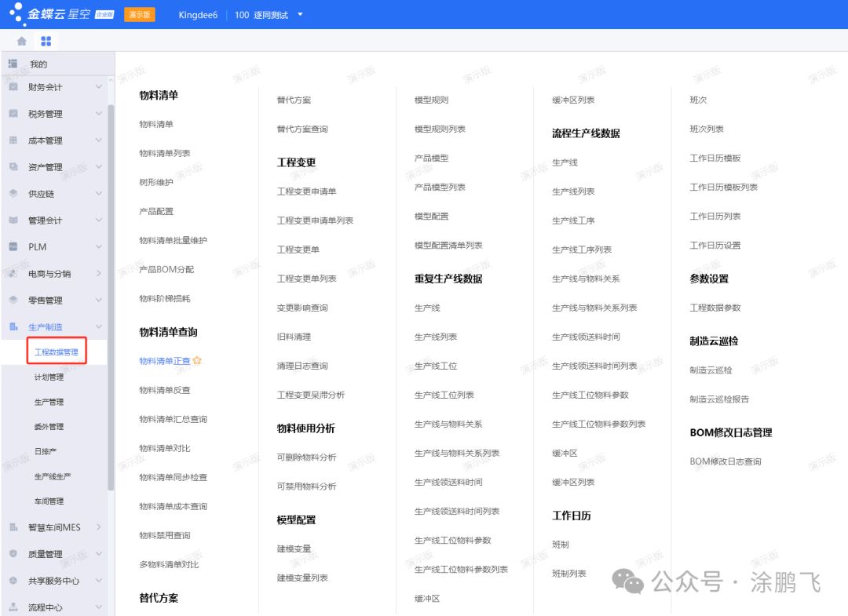848x616 pixels.
Task: Expand the 税务管理 chevron
Action: (99, 114)
